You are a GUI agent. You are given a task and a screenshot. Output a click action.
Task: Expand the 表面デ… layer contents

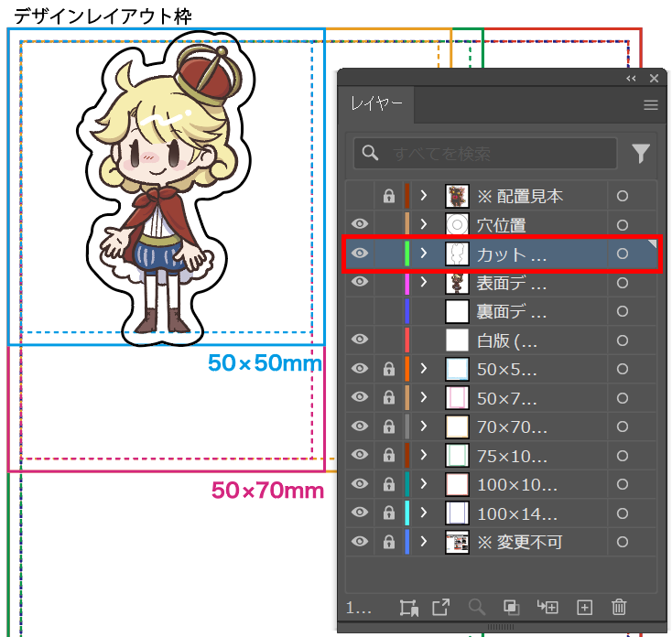423,283
